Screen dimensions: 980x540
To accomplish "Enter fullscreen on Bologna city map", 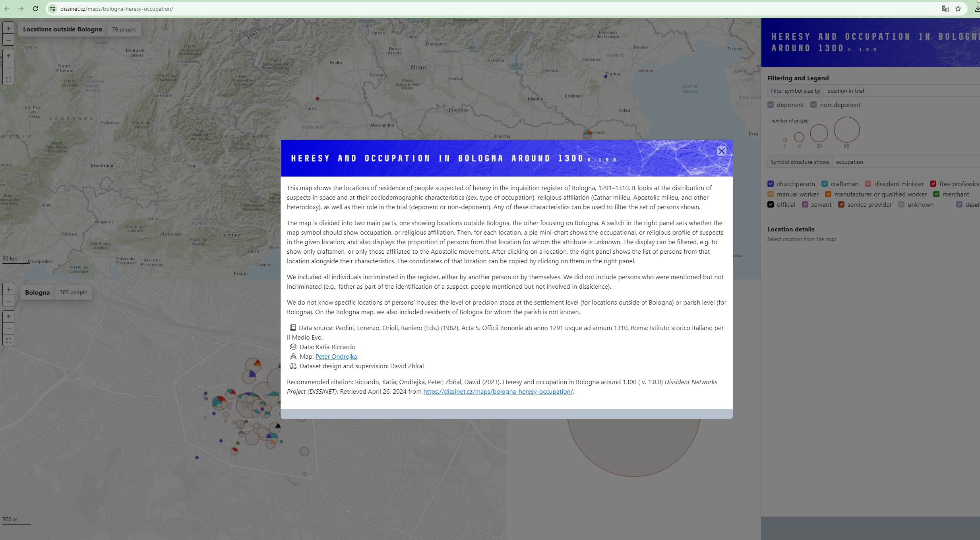I will pos(9,341).
